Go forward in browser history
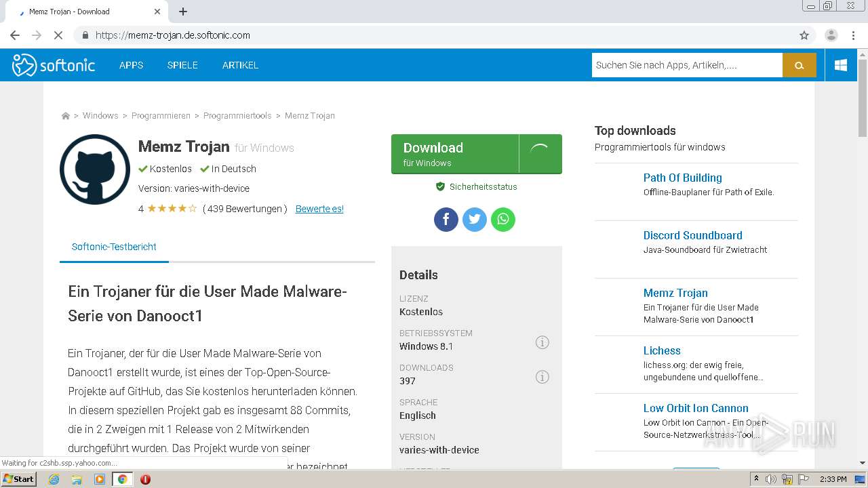The height and width of the screenshot is (488, 868). 37,35
